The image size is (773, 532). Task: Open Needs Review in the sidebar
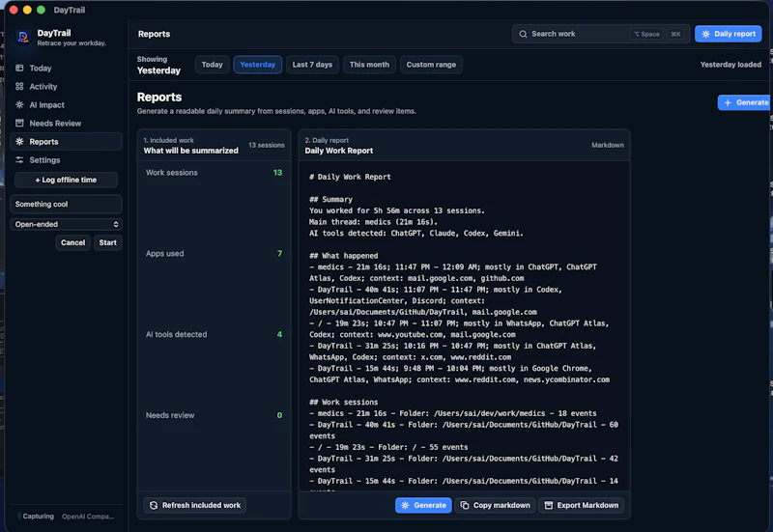click(x=66, y=124)
